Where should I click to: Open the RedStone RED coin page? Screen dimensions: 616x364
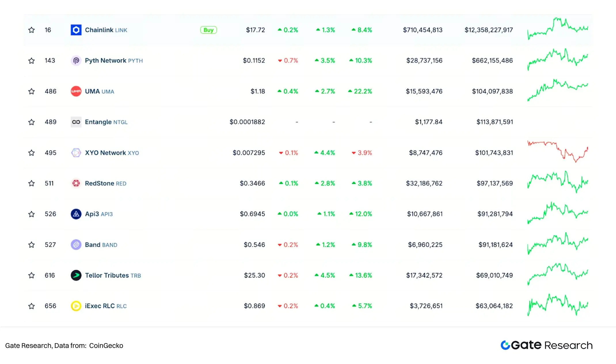(x=105, y=183)
